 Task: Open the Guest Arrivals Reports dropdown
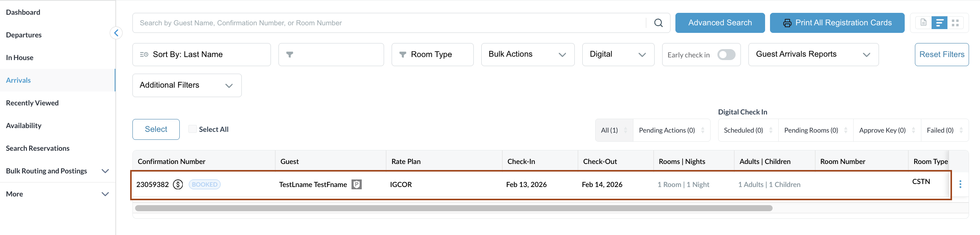(x=813, y=54)
